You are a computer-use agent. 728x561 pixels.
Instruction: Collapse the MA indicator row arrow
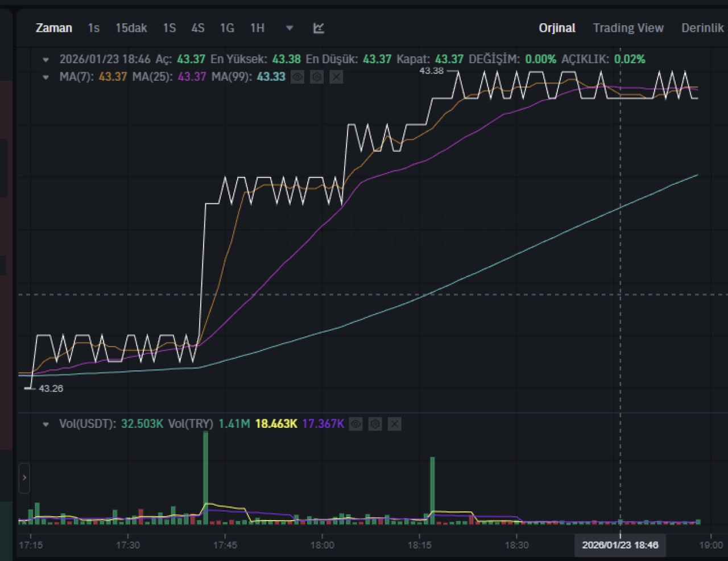(x=46, y=77)
